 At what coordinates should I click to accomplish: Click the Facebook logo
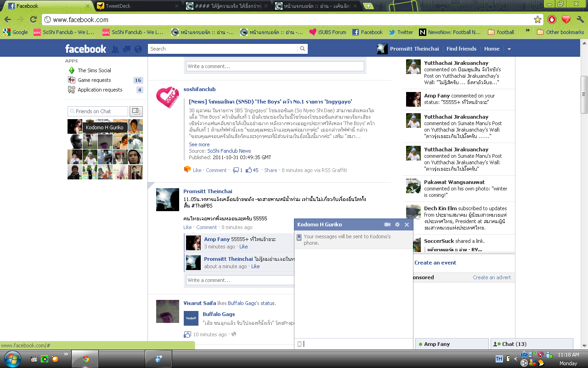85,49
